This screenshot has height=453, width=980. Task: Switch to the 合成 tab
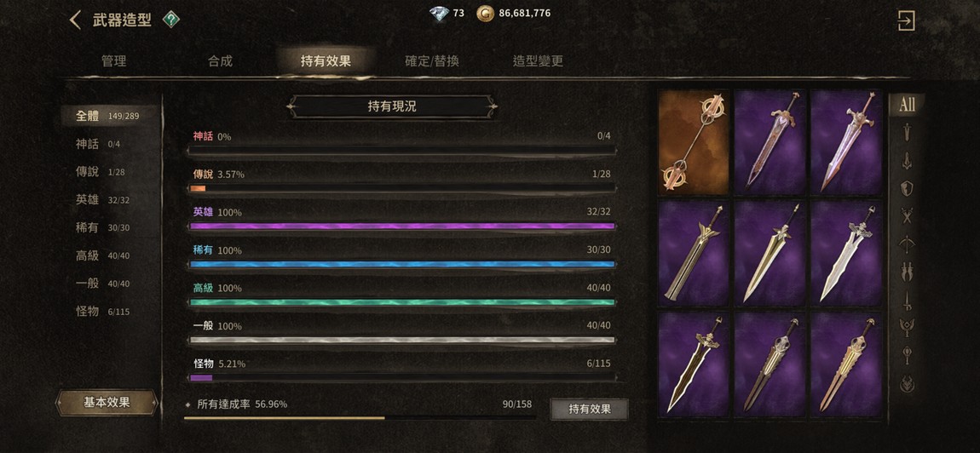coord(220,60)
